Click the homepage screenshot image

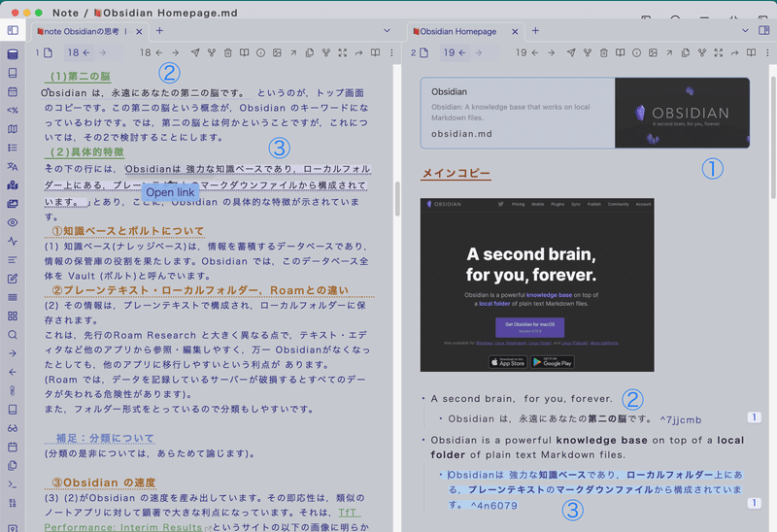(x=537, y=284)
